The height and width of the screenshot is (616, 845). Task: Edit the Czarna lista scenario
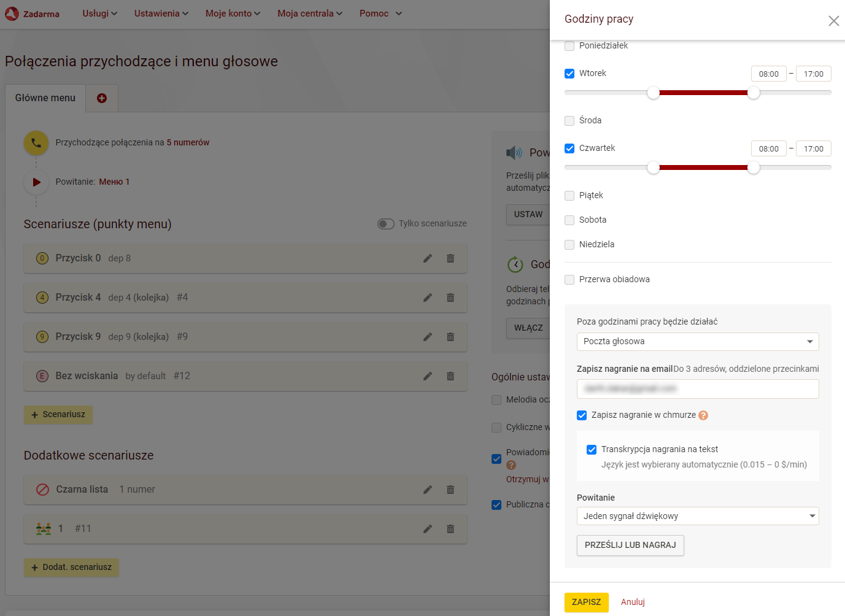tap(428, 490)
